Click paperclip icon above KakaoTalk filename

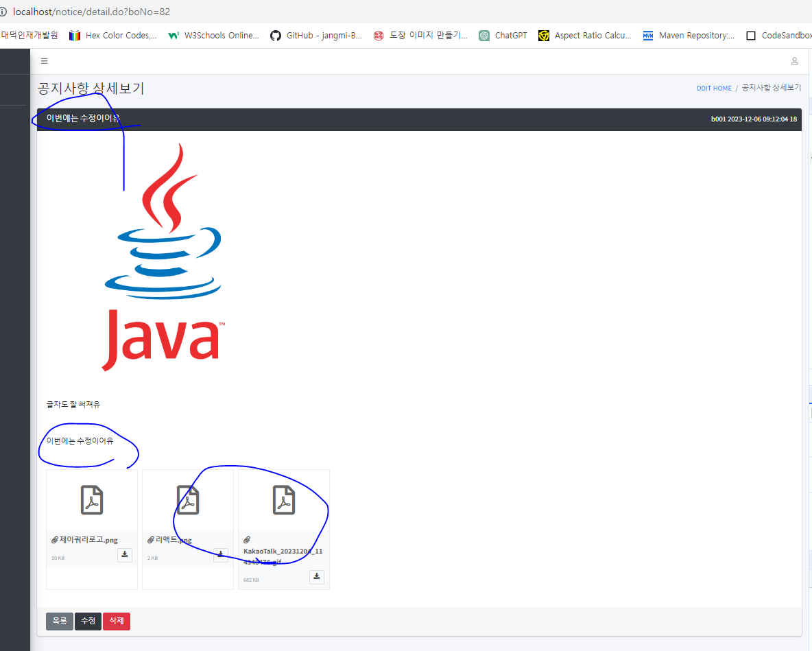(x=247, y=540)
